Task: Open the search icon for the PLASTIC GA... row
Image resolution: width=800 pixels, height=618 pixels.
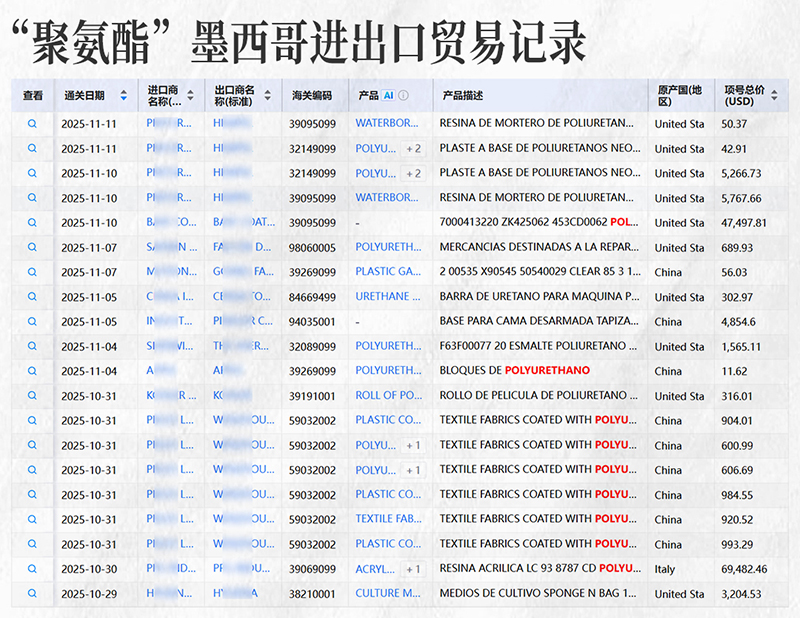Action: click(x=32, y=271)
